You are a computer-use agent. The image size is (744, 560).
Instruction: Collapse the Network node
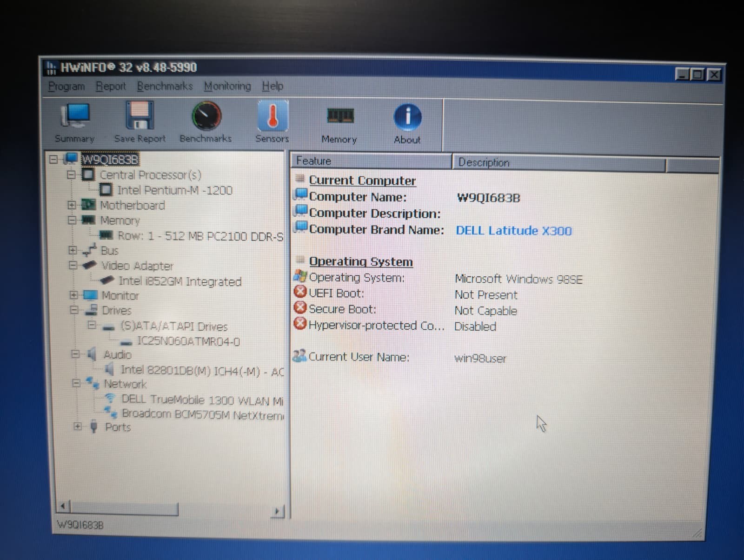coord(76,383)
